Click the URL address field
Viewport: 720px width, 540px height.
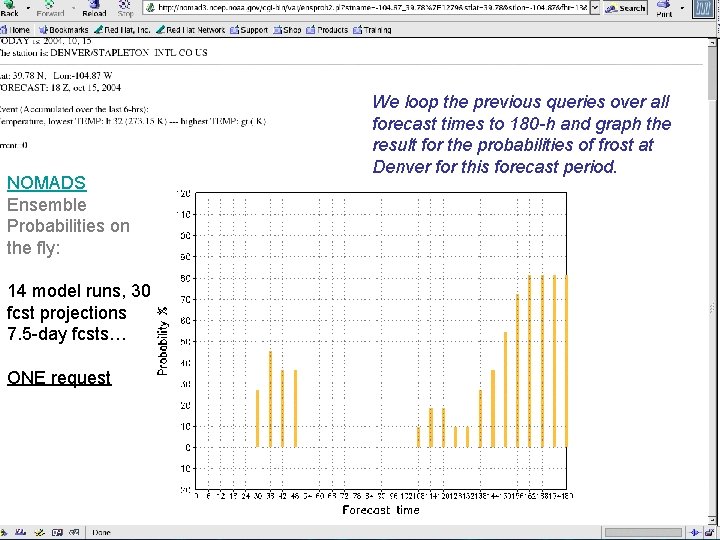366,8
